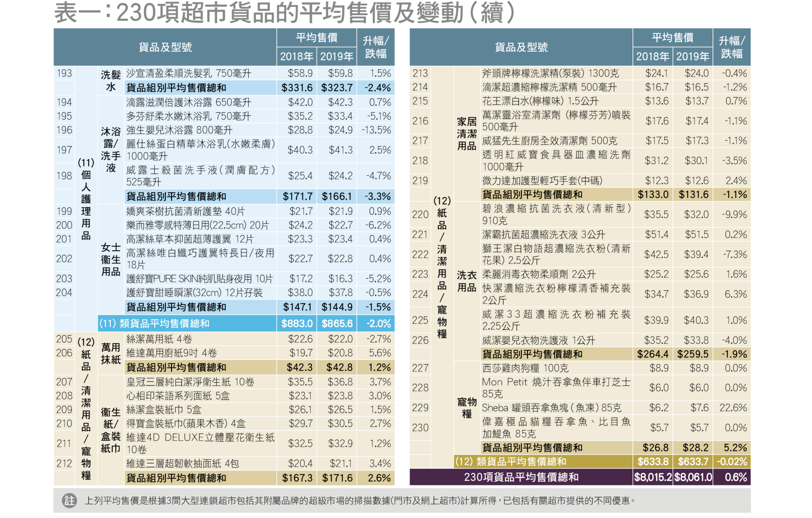Click 樂而雅零感特薄日用(22.5cm) 20片
This screenshot has width=812, height=518.
click(198, 226)
